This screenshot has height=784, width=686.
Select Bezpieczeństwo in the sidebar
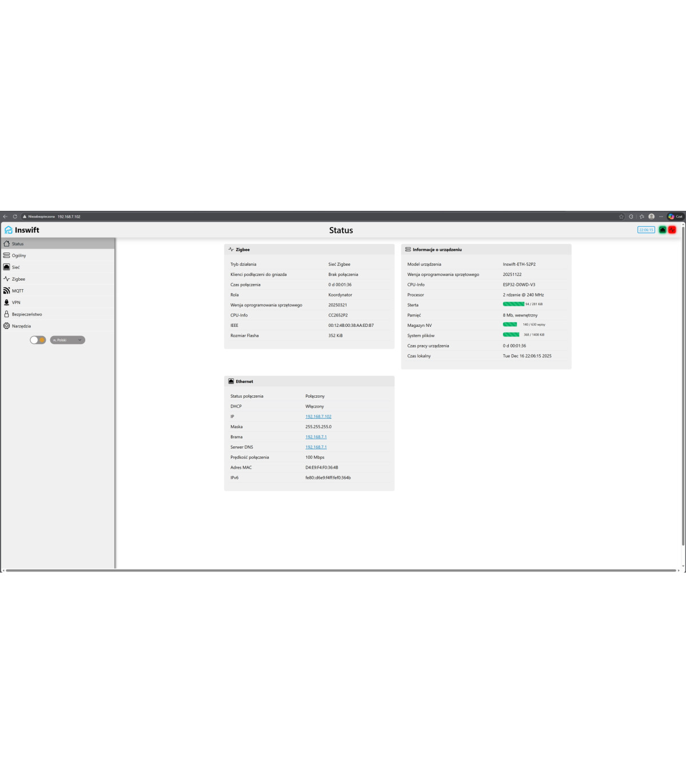[x=27, y=314]
